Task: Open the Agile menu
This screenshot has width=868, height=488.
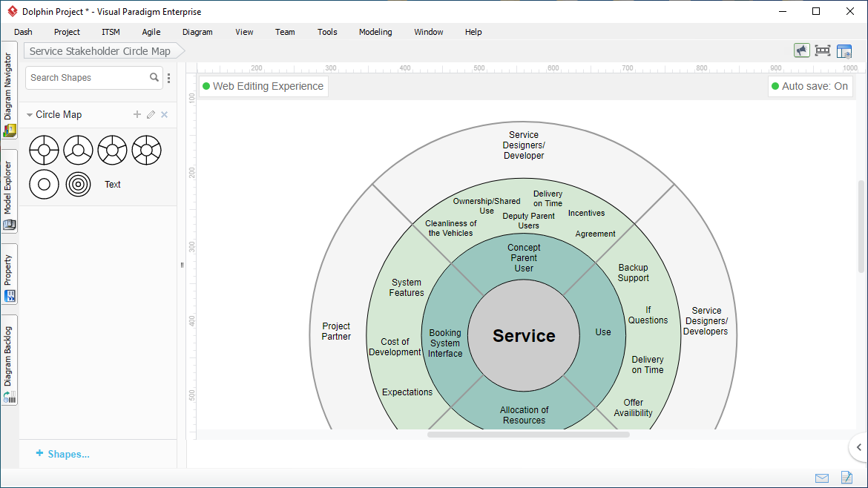Action: tap(151, 32)
